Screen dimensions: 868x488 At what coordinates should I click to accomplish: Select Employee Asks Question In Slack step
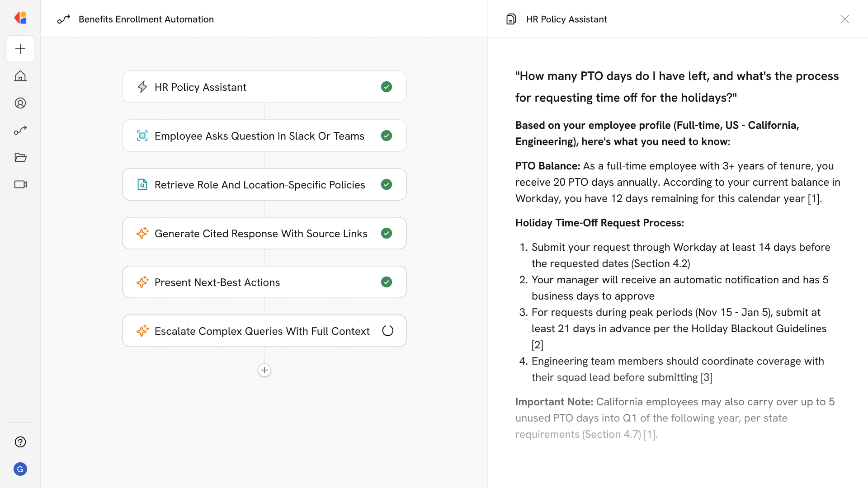pos(264,136)
